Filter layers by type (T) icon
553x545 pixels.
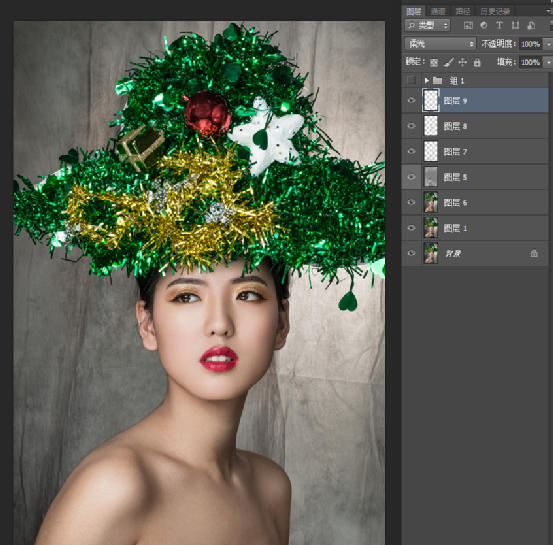[499, 25]
